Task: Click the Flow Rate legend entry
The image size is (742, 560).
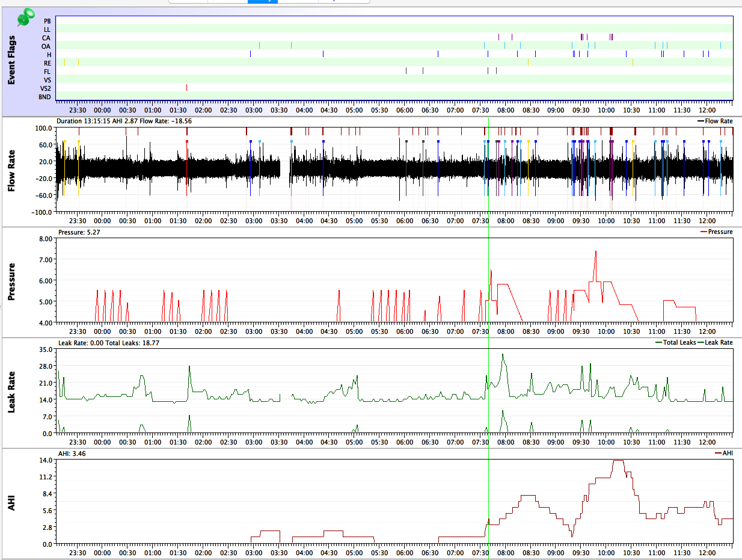Action: coord(715,121)
